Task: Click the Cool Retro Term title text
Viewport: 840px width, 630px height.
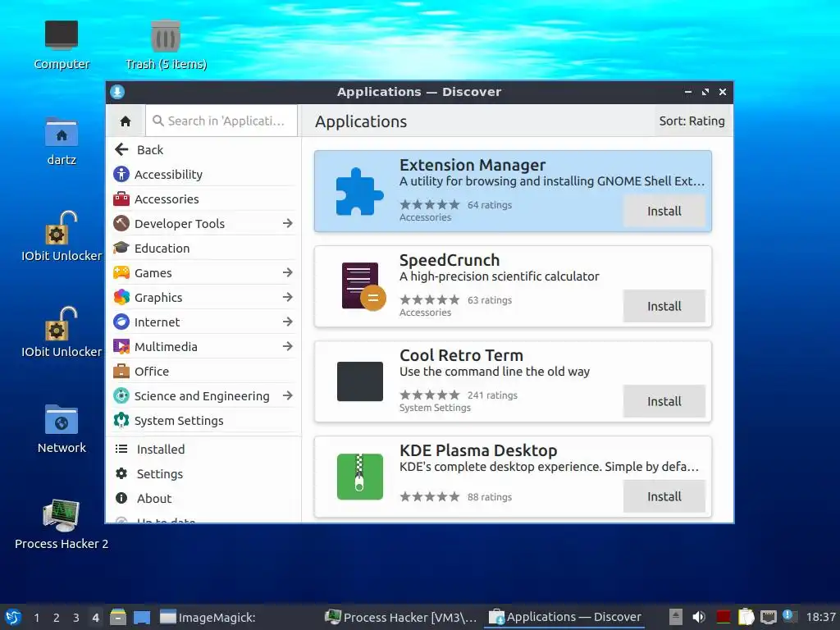Action: (461, 355)
